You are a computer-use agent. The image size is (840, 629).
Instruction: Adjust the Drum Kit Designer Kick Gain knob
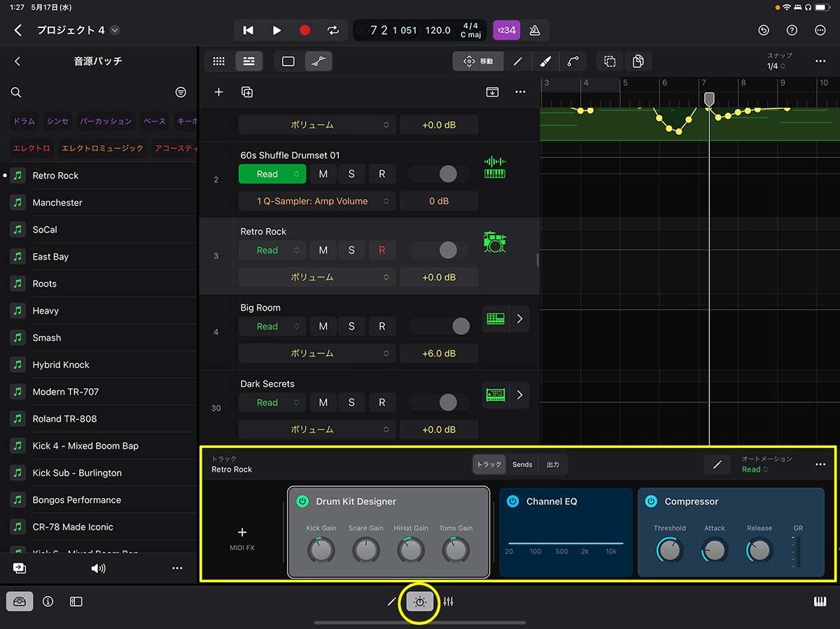tap(321, 551)
